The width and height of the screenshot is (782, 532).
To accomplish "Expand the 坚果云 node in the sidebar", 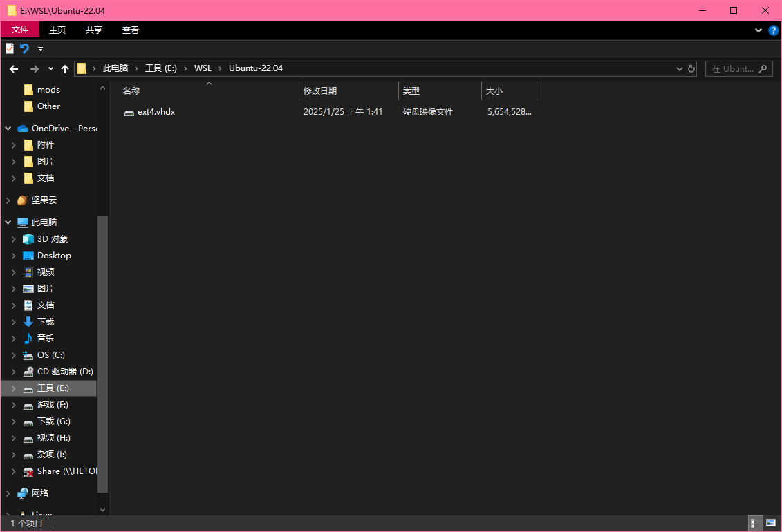I will coord(8,200).
